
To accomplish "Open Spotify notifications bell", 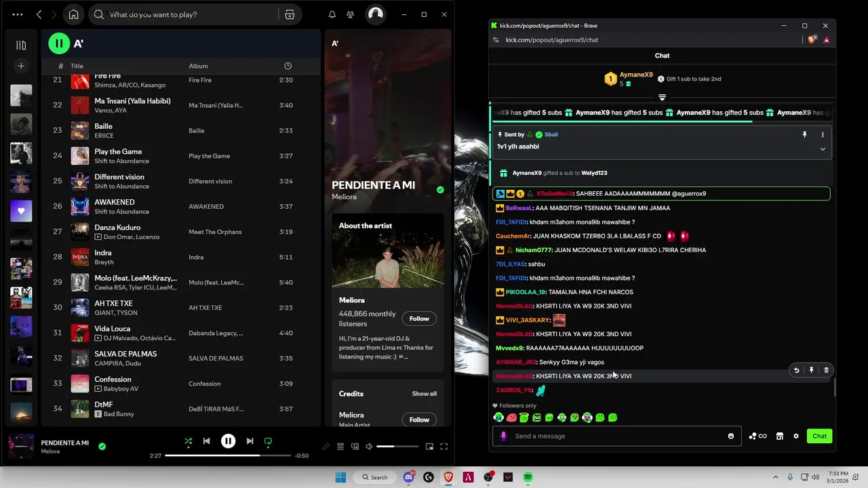I will click(x=332, y=14).
